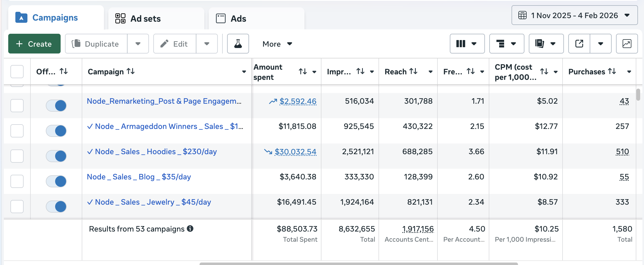
Task: Open Node_Remarketing_Post & Page Engagement campaign
Action: point(164,101)
